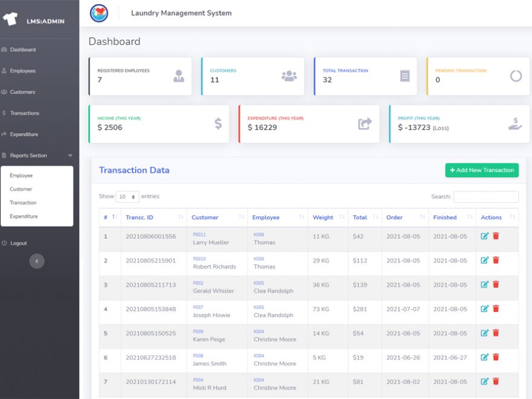Select Dashboard in the sidebar menu

(x=24, y=50)
